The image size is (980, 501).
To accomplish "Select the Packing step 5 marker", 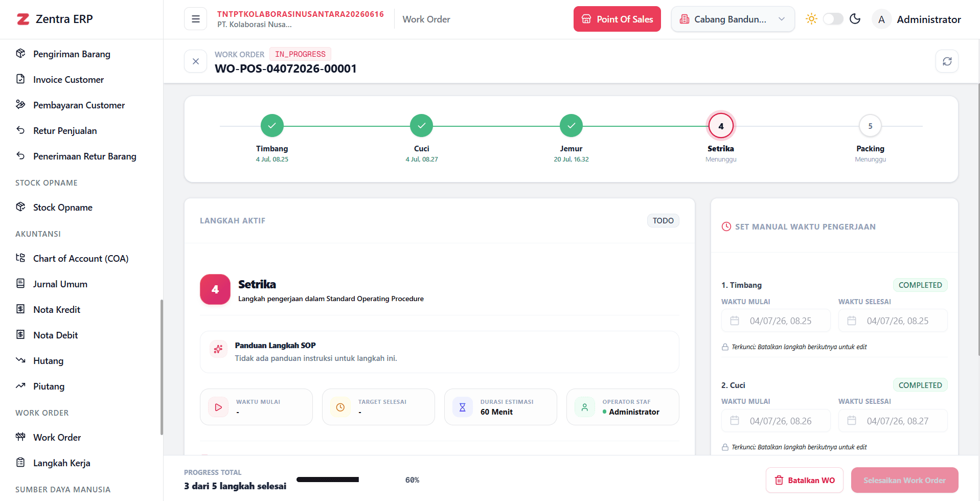I will (x=870, y=126).
